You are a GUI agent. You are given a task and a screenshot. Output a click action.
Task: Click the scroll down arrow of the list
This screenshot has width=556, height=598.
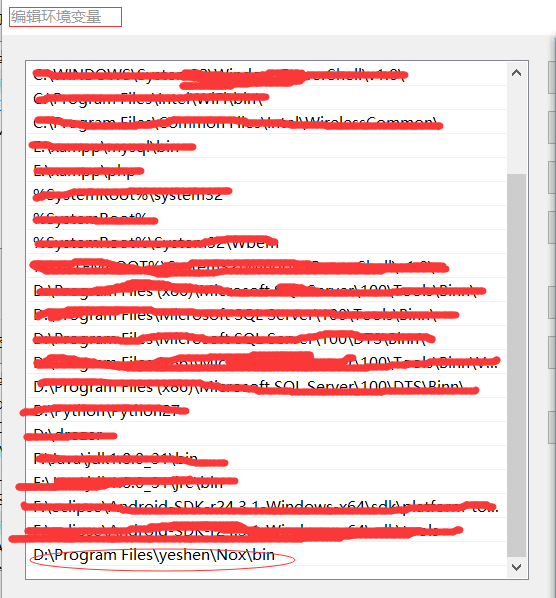516,567
